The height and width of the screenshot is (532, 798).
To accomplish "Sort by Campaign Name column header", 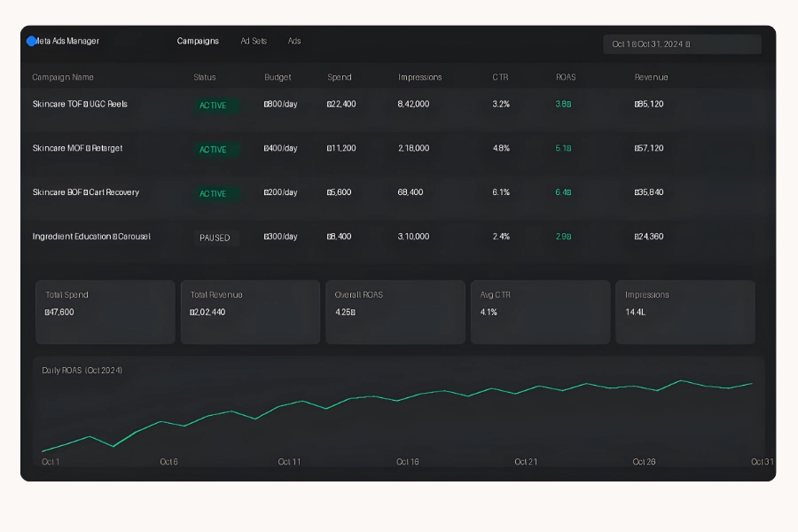I will (x=63, y=77).
